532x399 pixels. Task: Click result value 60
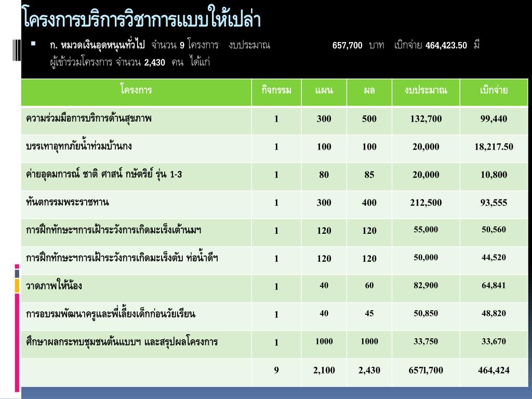pyautogui.click(x=369, y=285)
